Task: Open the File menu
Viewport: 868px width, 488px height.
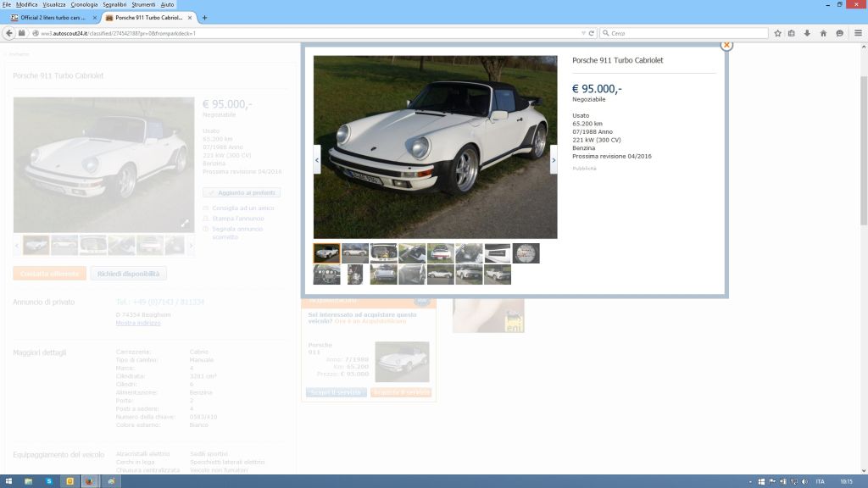Action: 7,4
